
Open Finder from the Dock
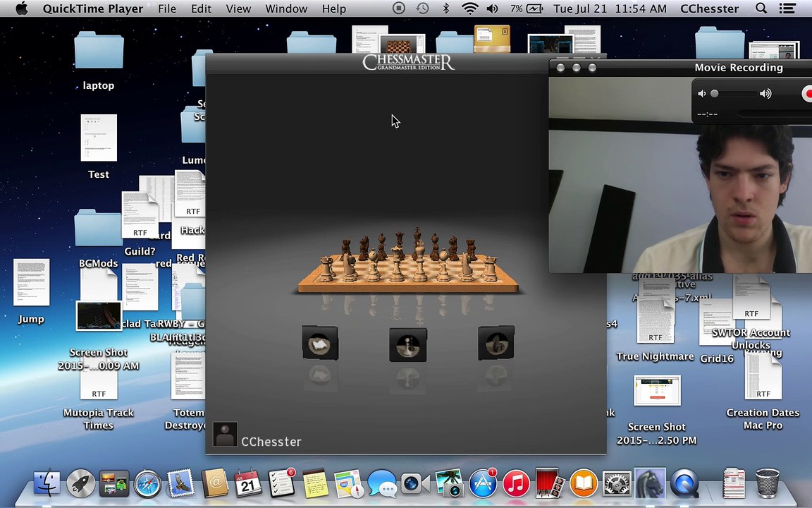pyautogui.click(x=47, y=483)
